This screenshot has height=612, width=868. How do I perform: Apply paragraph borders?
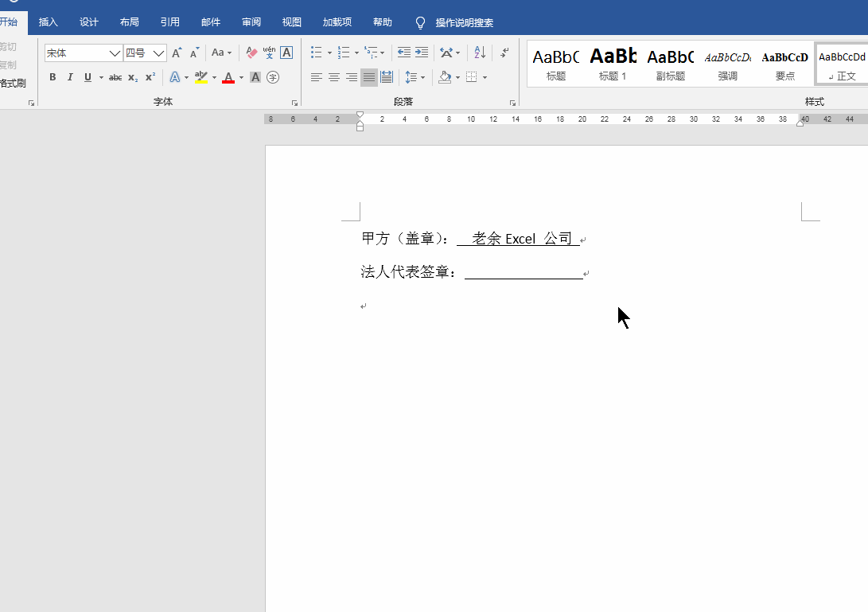(x=472, y=77)
